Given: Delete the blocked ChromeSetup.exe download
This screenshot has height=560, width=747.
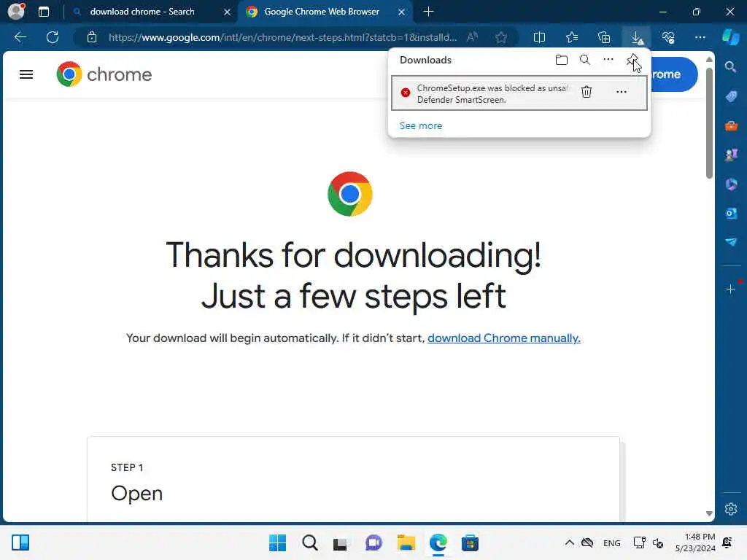Looking at the screenshot, I should point(587,92).
